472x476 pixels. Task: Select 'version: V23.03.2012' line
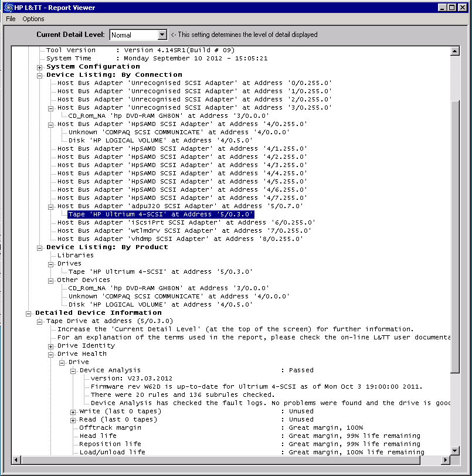[x=131, y=379]
